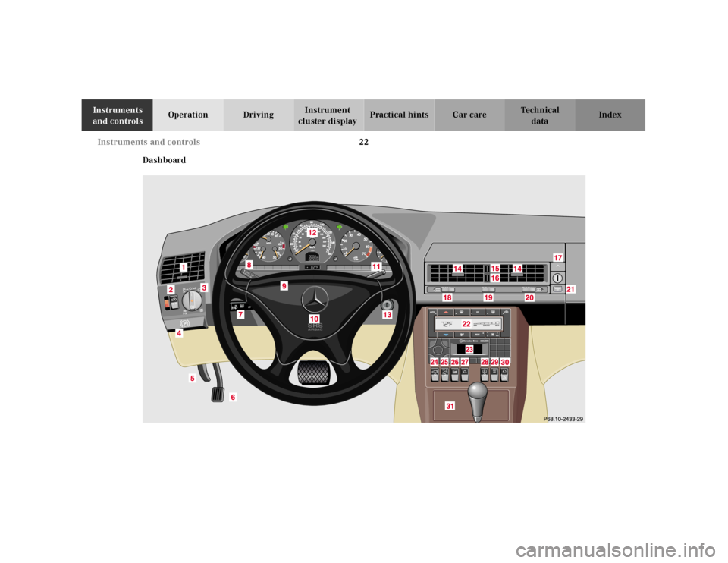Image resolution: width=728 pixels, height=563 pixels.
Task: Click the hazard warning switch under number 27
Action: click(x=465, y=374)
